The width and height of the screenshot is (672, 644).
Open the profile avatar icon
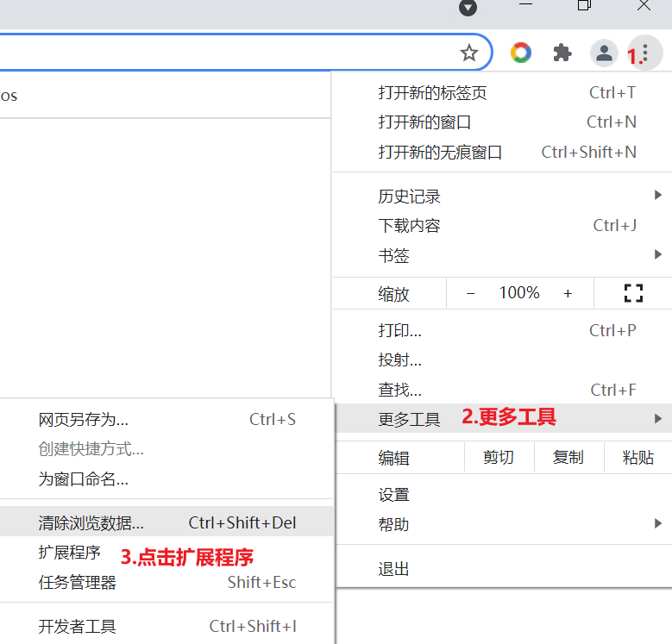pos(604,53)
